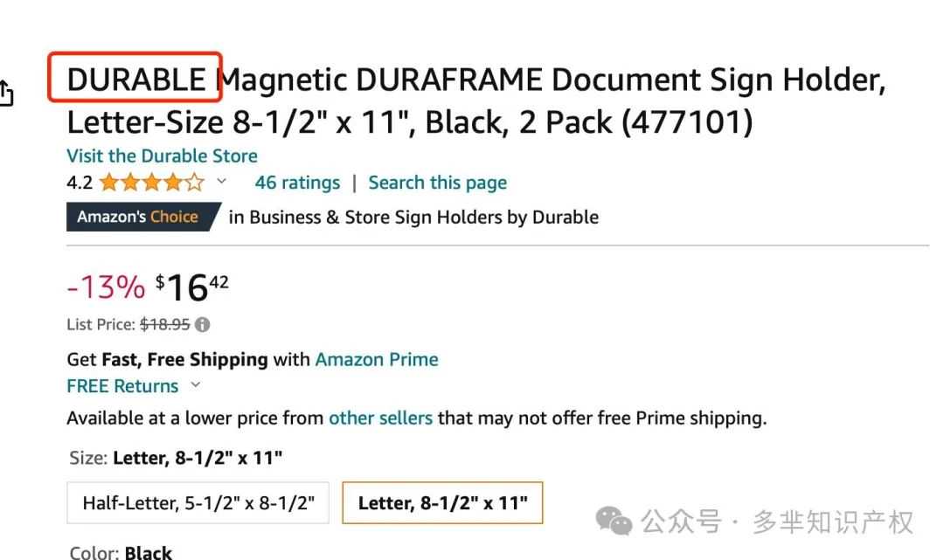
Task: Open the 46 ratings link
Action: click(x=297, y=183)
